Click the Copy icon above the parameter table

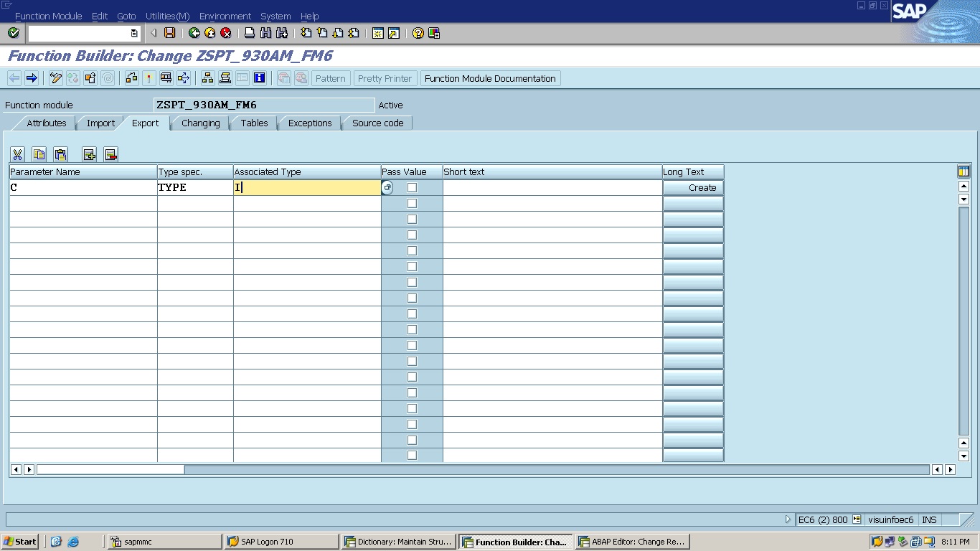click(x=39, y=154)
